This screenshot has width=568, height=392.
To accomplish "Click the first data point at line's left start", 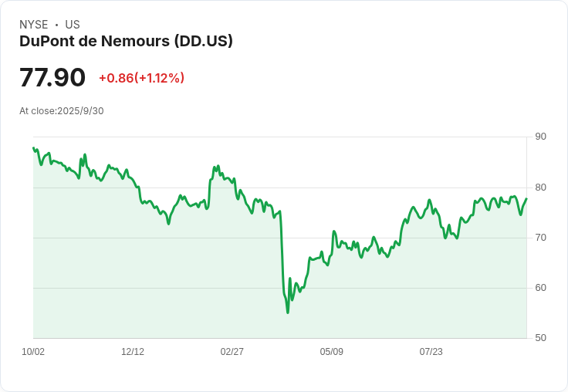I will pos(33,147).
